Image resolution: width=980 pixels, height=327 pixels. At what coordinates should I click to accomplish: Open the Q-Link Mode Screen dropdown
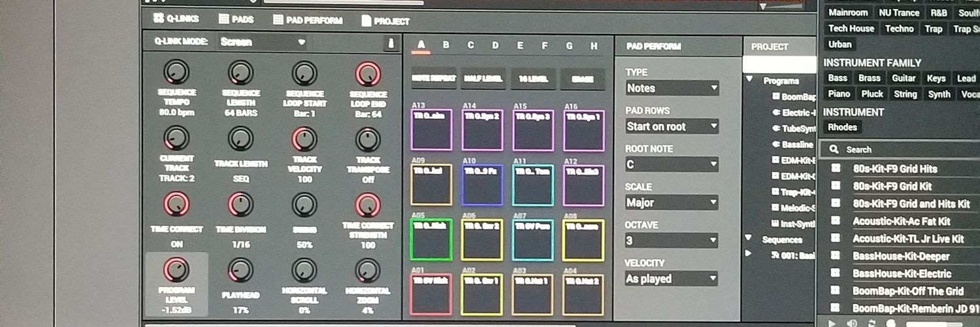(263, 42)
